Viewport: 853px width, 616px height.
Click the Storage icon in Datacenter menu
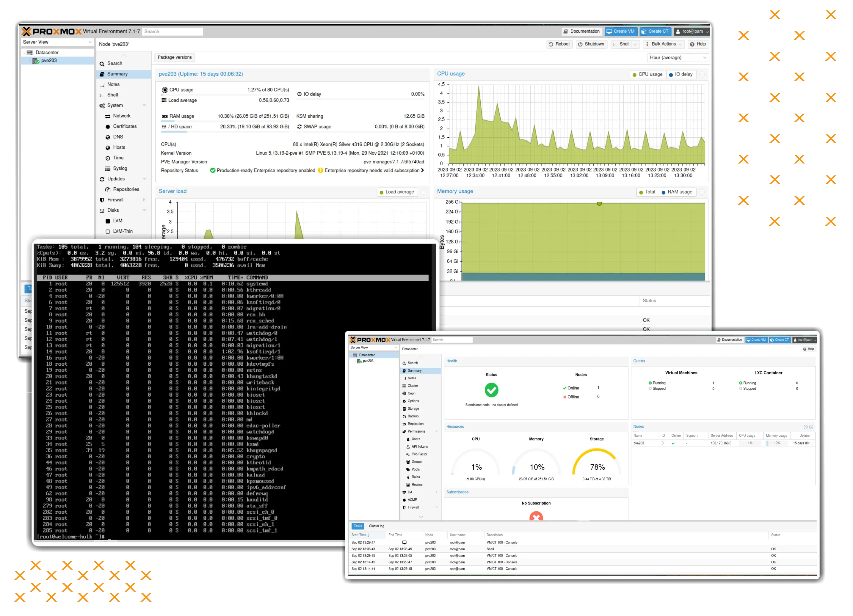(x=404, y=409)
